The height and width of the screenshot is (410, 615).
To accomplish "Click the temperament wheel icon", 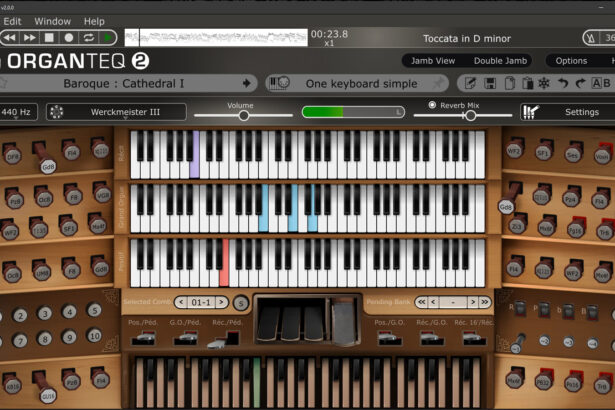I will [x=56, y=112].
